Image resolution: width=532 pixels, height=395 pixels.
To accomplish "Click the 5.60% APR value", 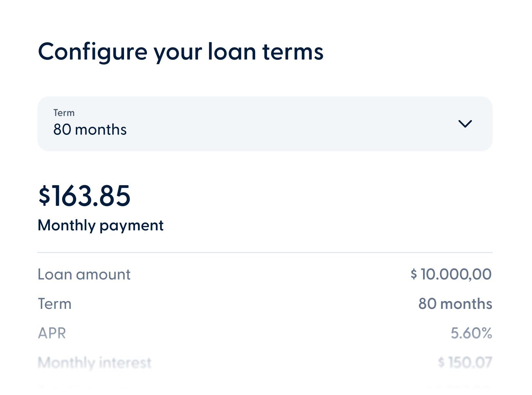I will click(471, 333).
